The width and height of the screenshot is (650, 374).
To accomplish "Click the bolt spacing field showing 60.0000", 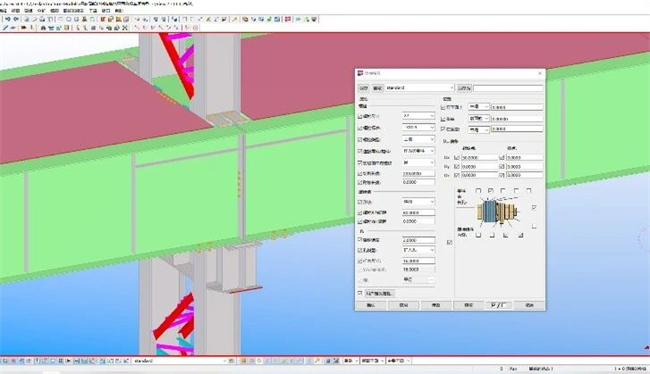I will pyautogui.click(x=418, y=213).
